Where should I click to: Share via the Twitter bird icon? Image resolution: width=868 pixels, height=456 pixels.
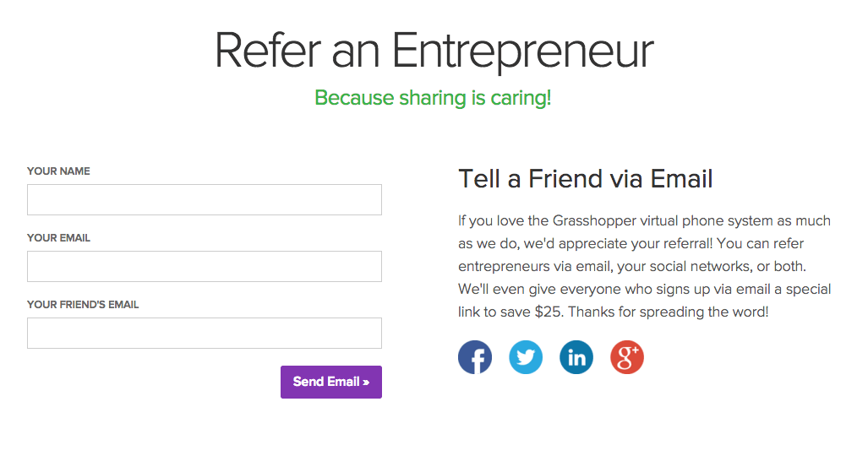[x=526, y=357]
